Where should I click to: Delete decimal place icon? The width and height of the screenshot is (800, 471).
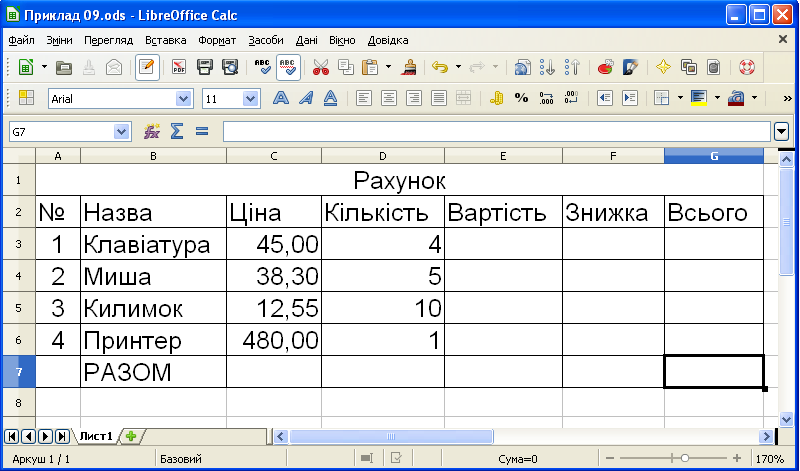click(571, 98)
